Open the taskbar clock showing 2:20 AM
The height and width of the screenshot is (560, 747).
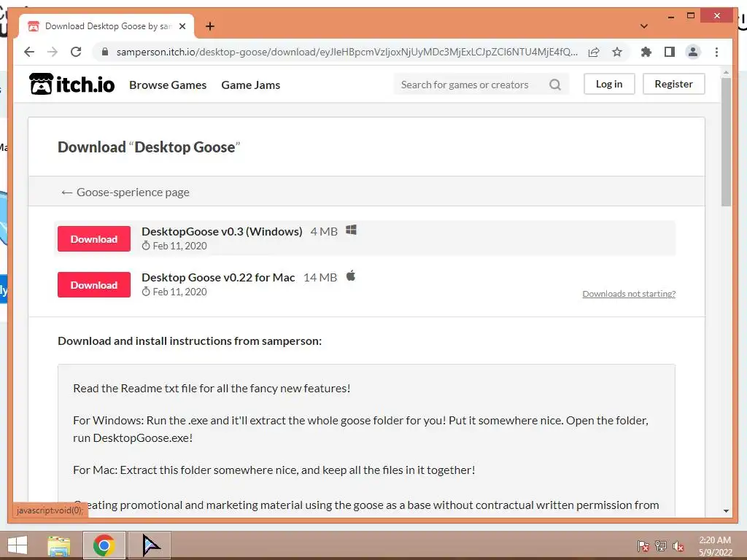pyautogui.click(x=715, y=545)
